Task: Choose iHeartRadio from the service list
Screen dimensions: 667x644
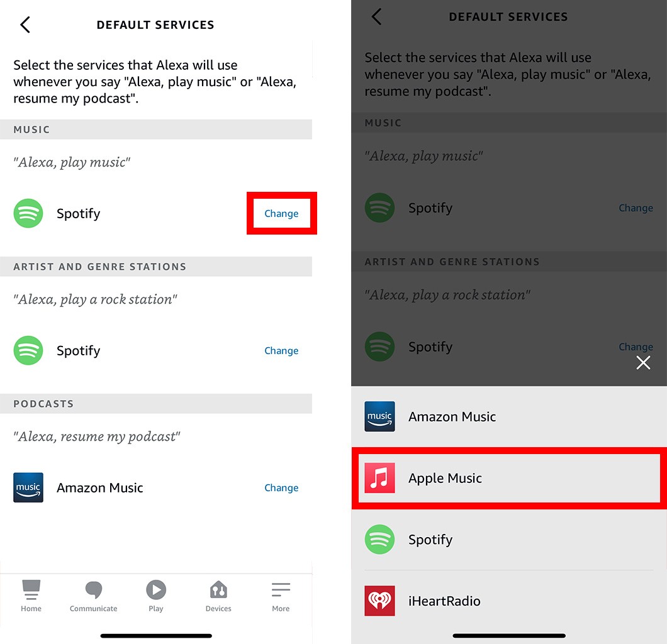Action: tap(509, 601)
